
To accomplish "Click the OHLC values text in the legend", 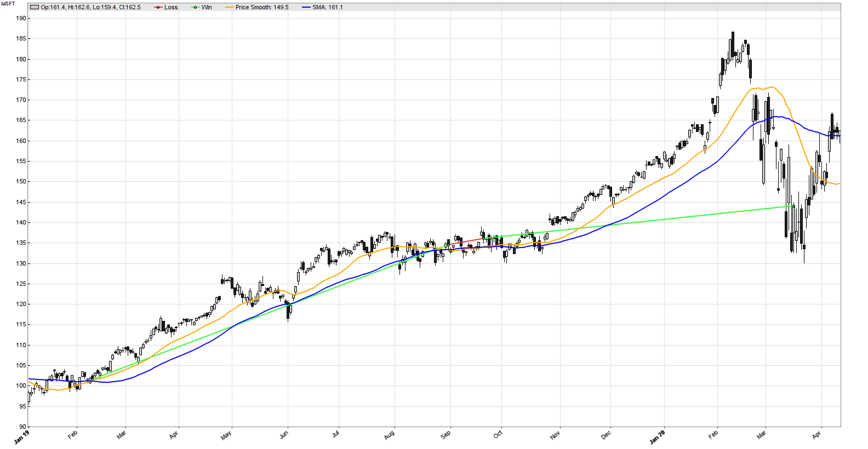I will coord(90,8).
